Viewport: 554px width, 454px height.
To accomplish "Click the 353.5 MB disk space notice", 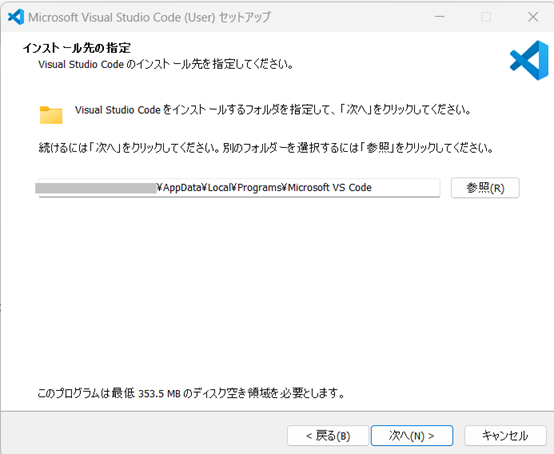I will coord(191,393).
